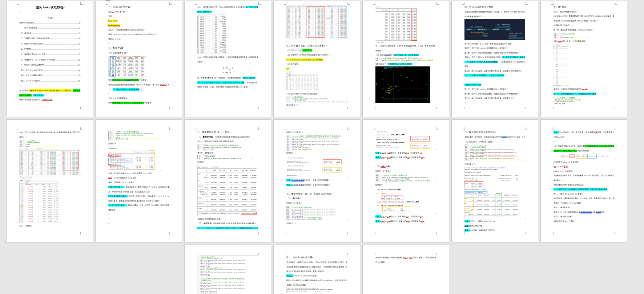Open TOC entry '三、计算莫兰指数（空间自相关测度）'
The width and height of the screenshot is (644, 294).
click(x=50, y=38)
